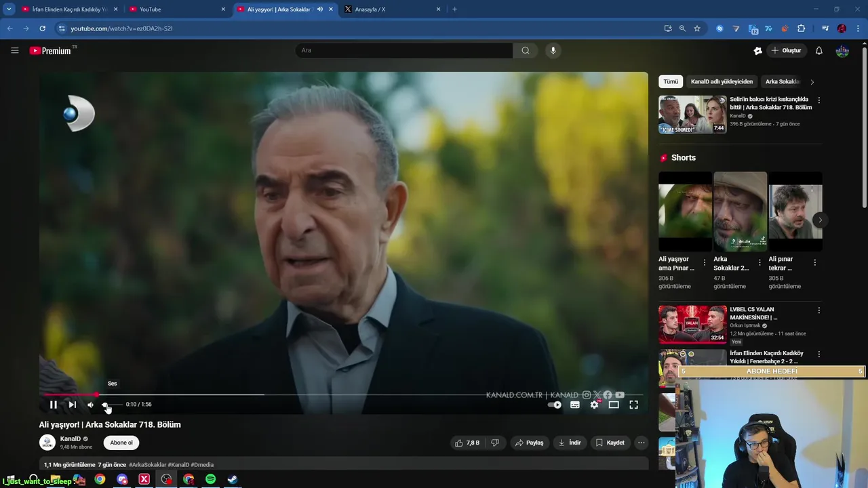Viewport: 868px width, 488px height.
Task: Open options for 'Arka Sokaklar 2...' short
Action: [x=759, y=262]
